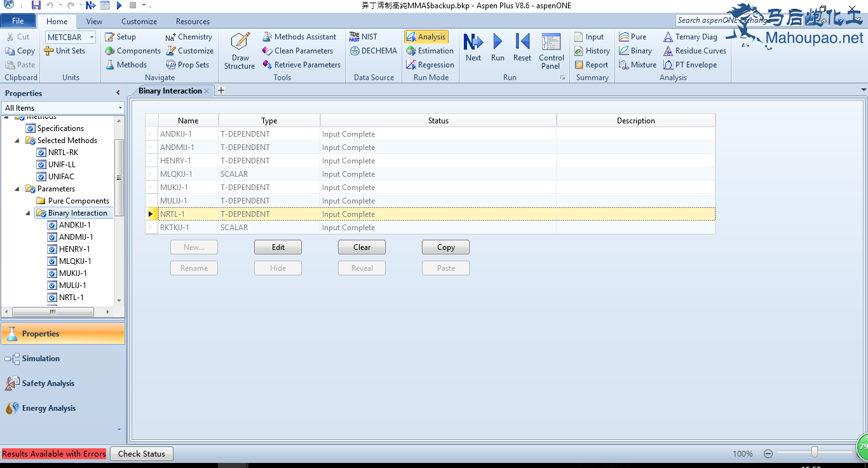The height and width of the screenshot is (468, 868).
Task: Open Pure analysis tool
Action: pyautogui.click(x=632, y=37)
